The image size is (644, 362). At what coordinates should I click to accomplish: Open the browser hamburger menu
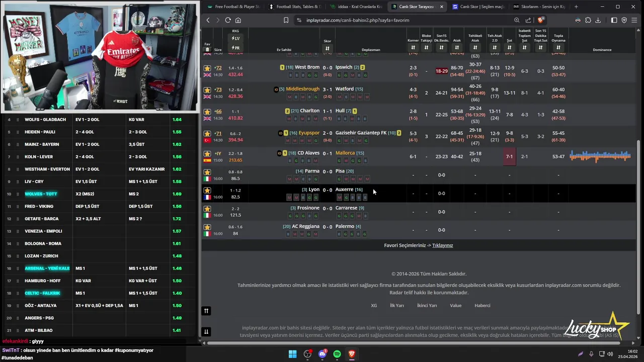[634, 20]
